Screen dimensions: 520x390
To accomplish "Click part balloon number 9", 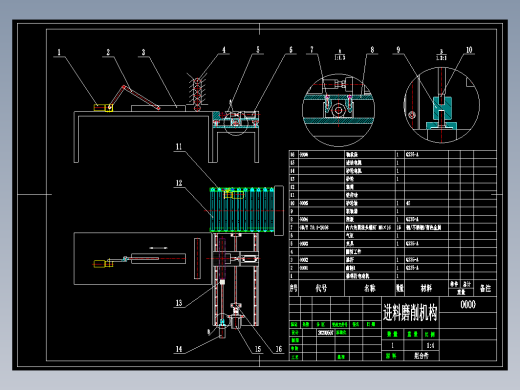I will point(398,50).
